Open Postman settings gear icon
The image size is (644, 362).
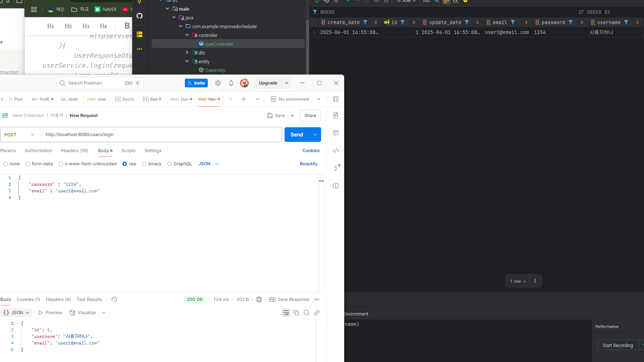click(218, 83)
